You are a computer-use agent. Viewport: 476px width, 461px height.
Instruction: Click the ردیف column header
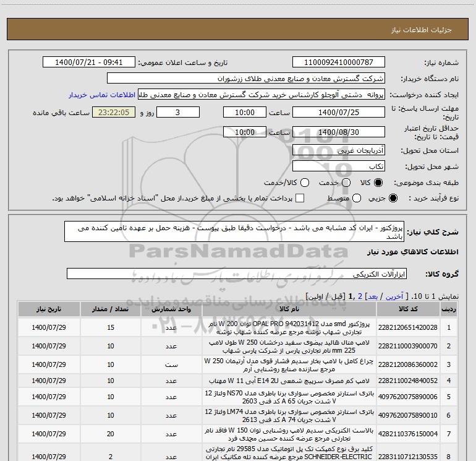click(449, 309)
